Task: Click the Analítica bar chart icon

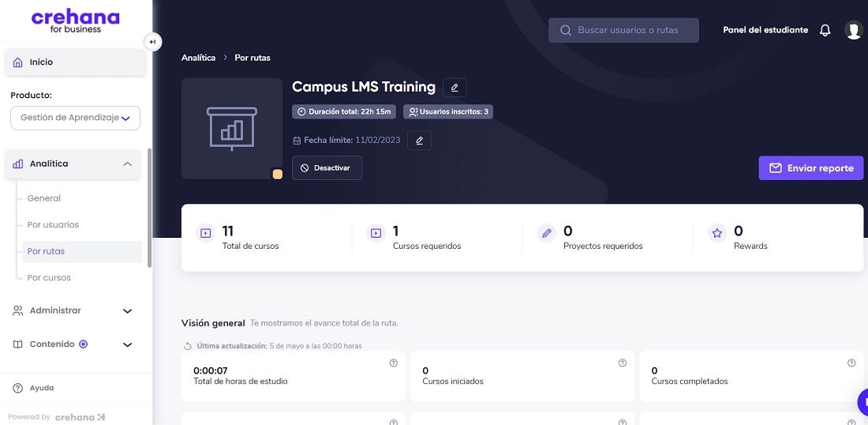Action: click(17, 164)
